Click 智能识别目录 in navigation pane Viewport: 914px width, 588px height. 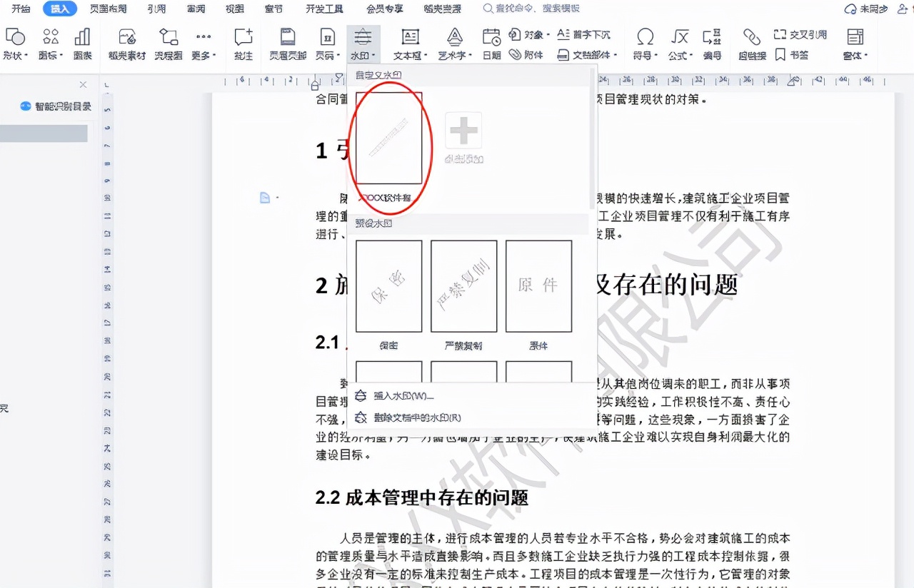click(x=56, y=106)
